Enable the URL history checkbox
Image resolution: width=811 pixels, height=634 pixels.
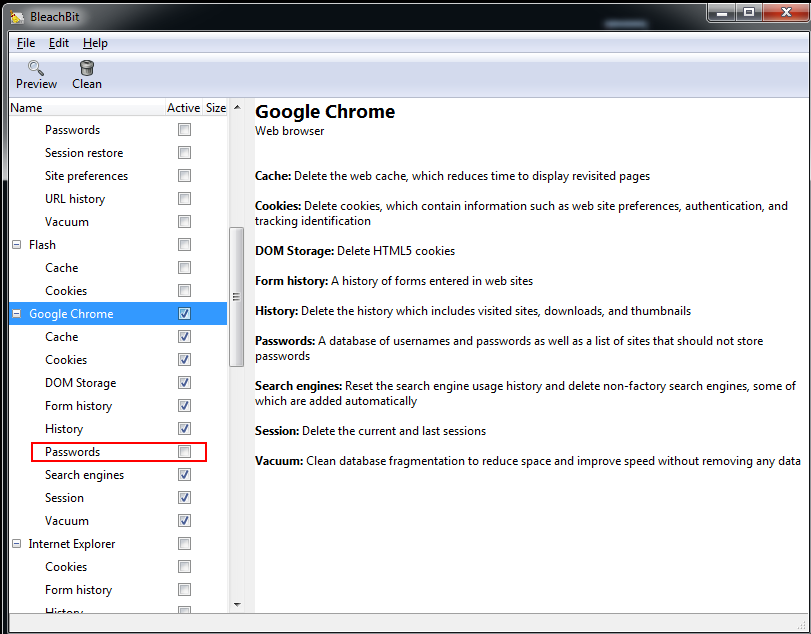184,199
